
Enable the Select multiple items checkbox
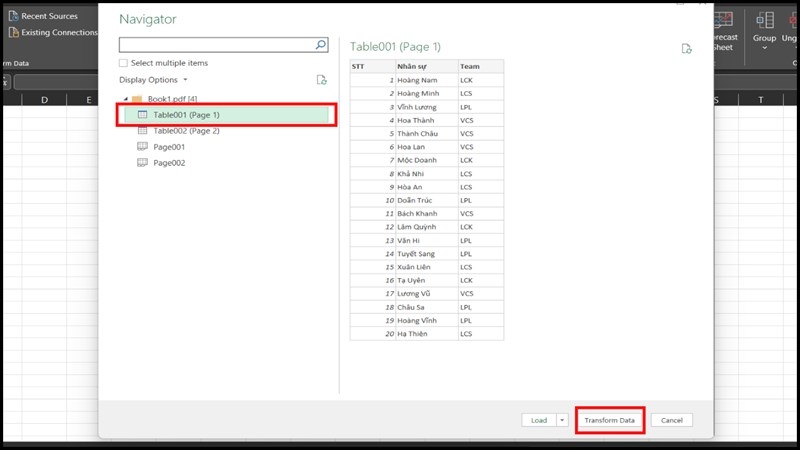pyautogui.click(x=123, y=63)
